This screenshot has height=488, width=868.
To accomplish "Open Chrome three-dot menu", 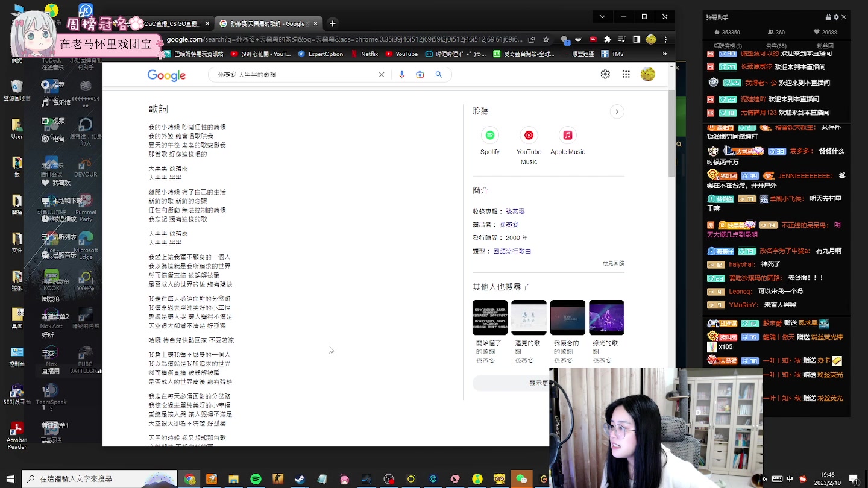I will coord(665,40).
